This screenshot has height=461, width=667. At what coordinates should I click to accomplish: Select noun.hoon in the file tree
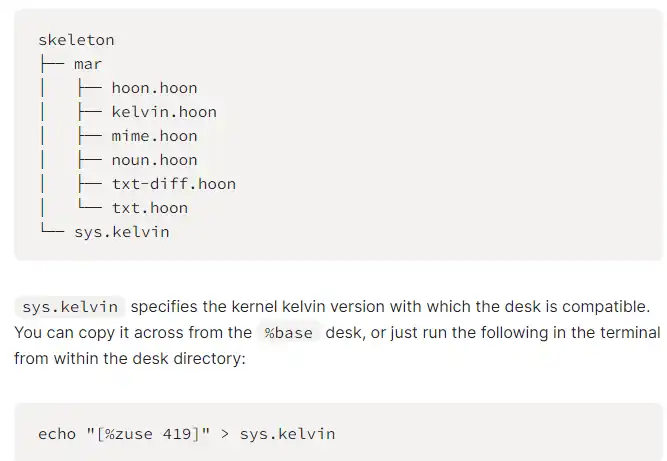click(154, 160)
